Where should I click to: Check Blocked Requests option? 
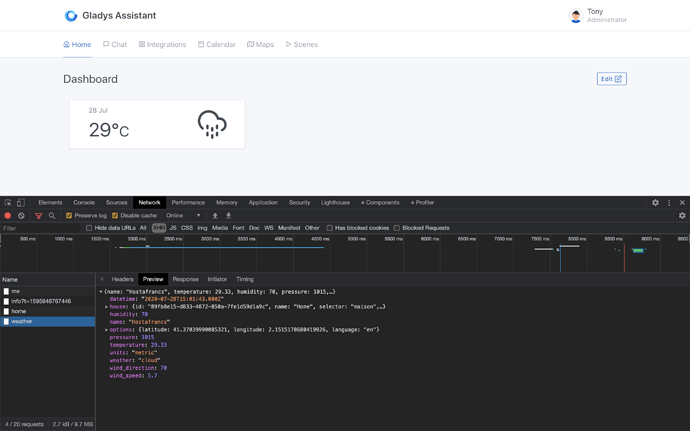pyautogui.click(x=396, y=228)
